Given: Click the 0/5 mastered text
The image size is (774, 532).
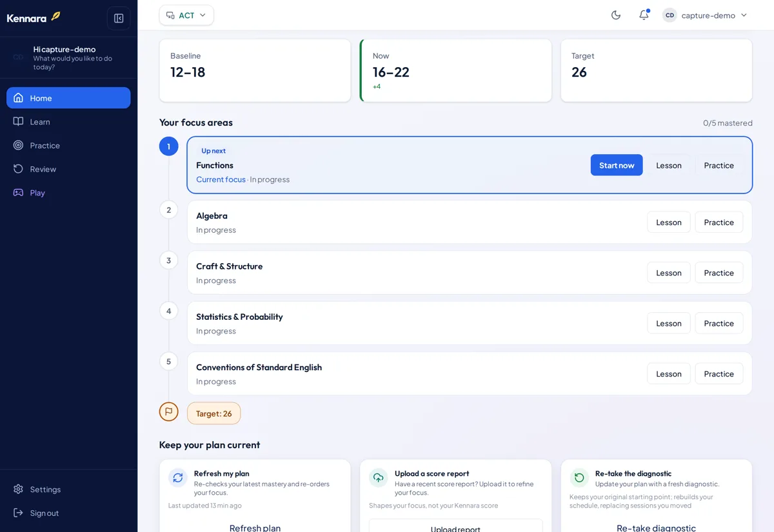Looking at the screenshot, I should coord(728,123).
